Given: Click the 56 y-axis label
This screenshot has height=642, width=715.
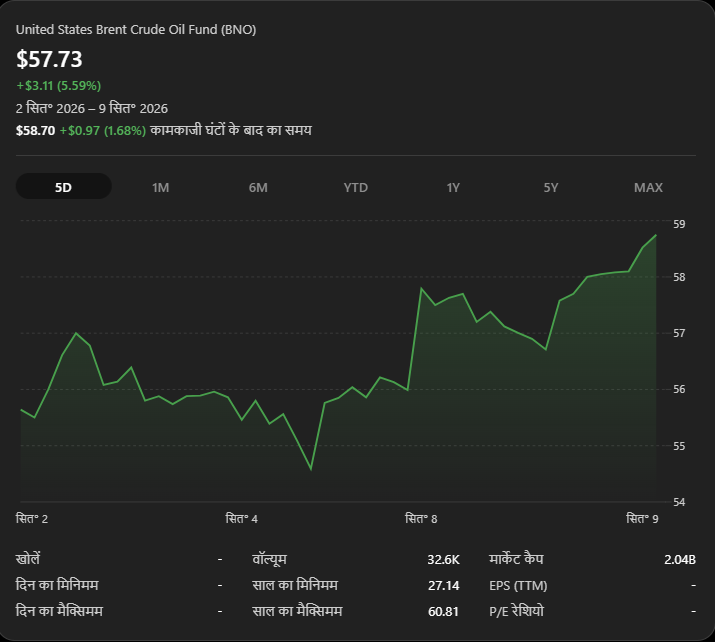Looking at the screenshot, I should (x=679, y=389).
